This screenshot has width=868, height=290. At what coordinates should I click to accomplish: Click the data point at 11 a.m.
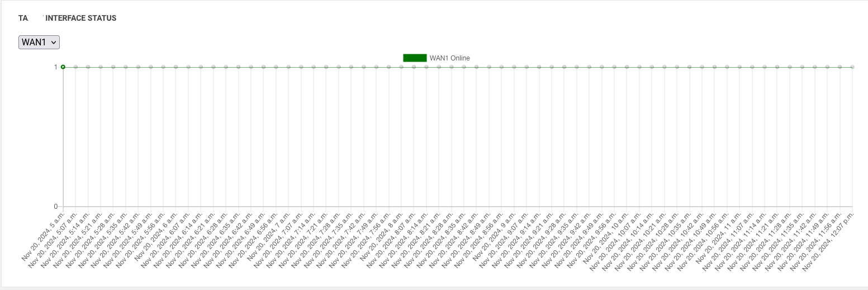739,67
